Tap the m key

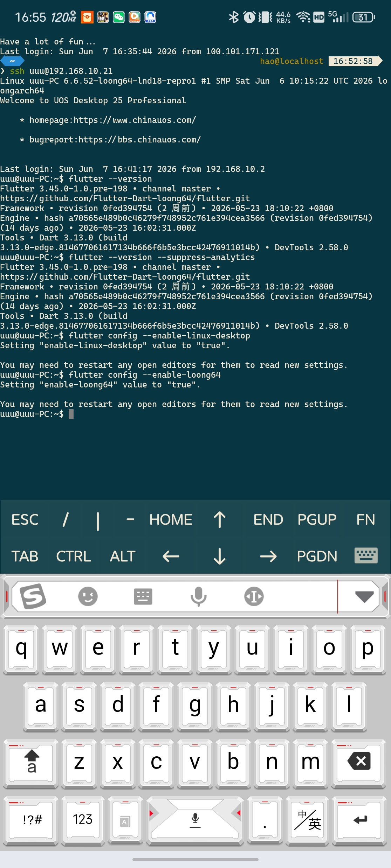click(310, 764)
